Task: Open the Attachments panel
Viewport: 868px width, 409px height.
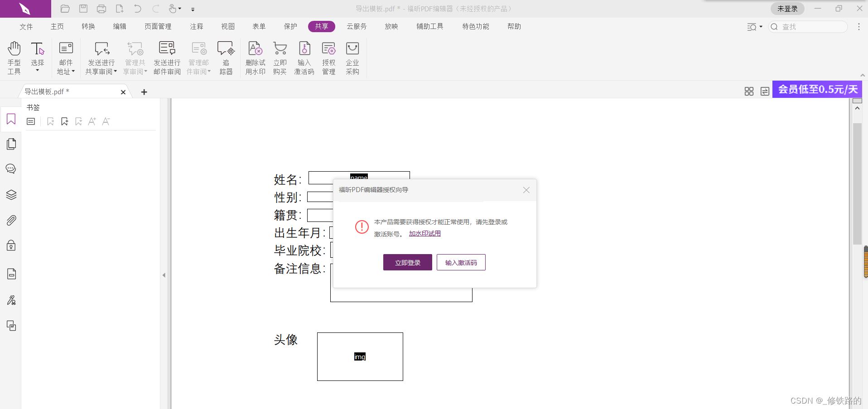Action: (11, 220)
